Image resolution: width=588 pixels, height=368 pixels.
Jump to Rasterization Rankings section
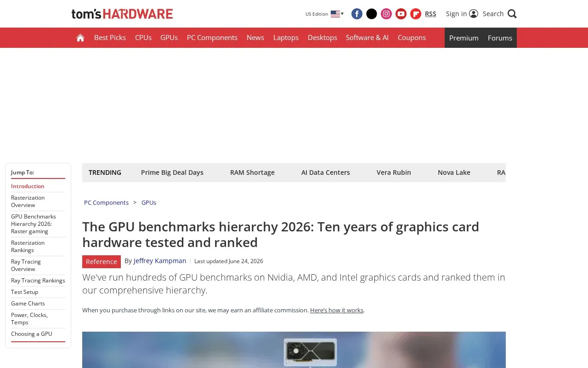coord(28,247)
